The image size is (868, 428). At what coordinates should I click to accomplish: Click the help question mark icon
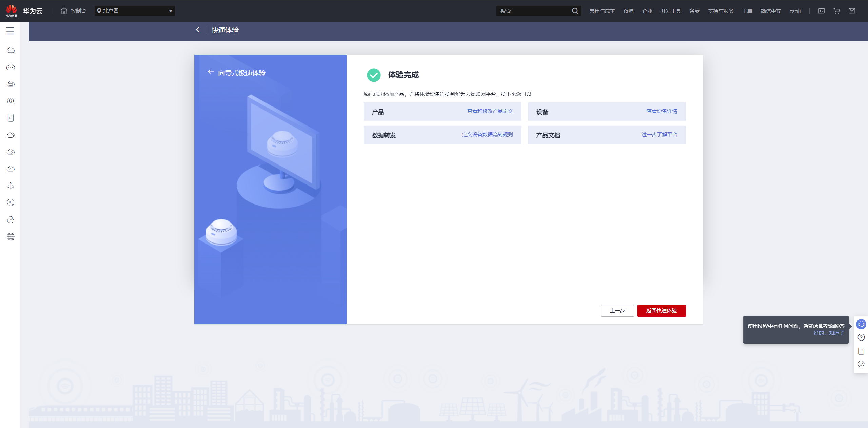(x=861, y=337)
